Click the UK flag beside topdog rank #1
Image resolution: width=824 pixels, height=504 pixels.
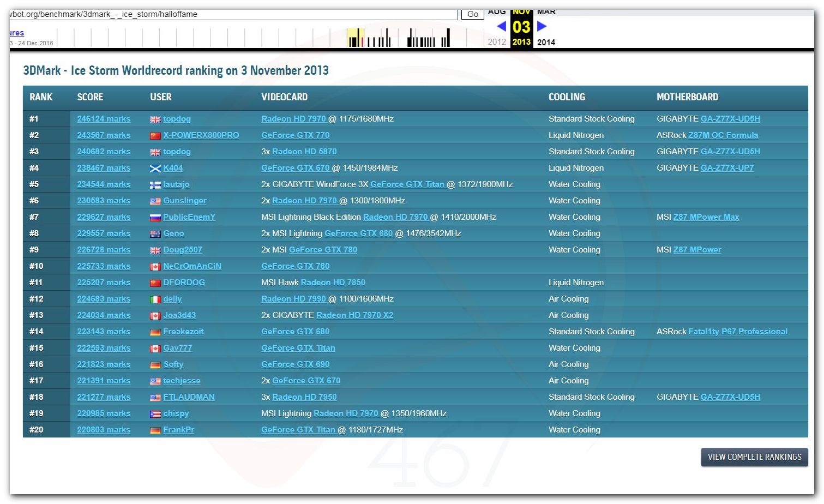click(155, 119)
